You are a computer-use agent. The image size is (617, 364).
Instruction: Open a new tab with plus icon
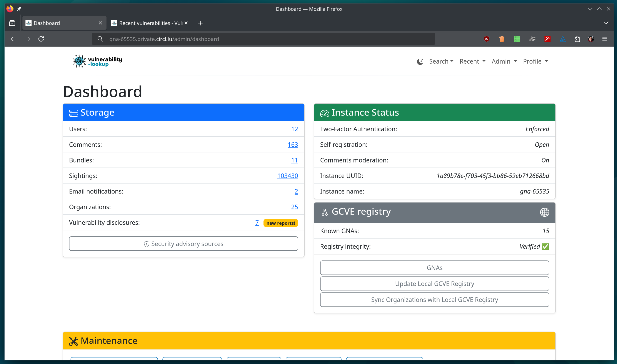pos(200,23)
